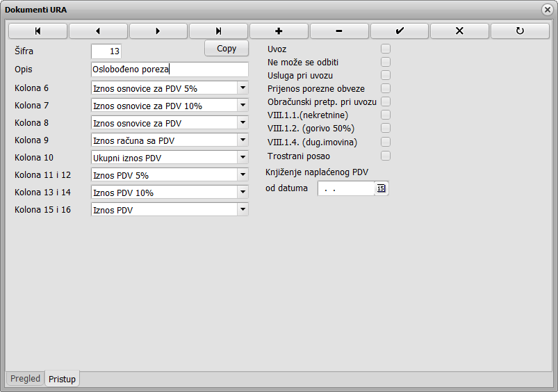Image resolution: width=558 pixels, height=392 pixels.
Task: Select the Pristup tab
Action: [62, 379]
